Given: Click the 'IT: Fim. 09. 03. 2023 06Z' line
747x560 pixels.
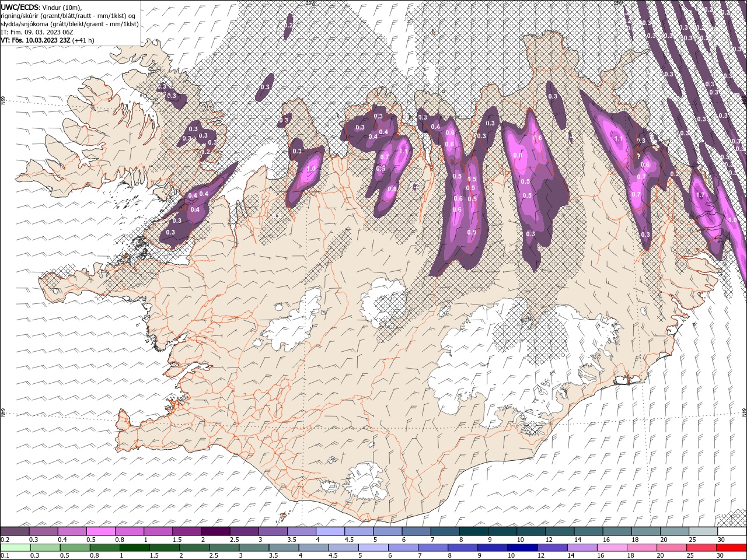Looking at the screenshot, I should [x=36, y=32].
